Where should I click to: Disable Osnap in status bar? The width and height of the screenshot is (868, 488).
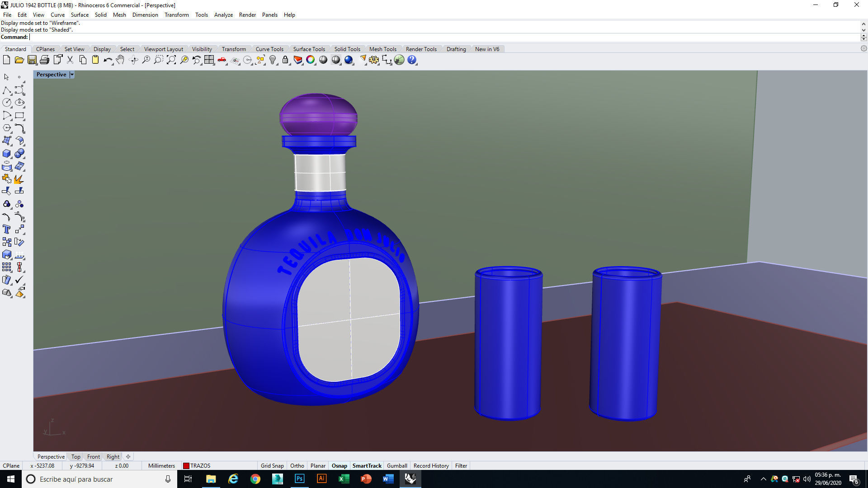click(x=339, y=465)
